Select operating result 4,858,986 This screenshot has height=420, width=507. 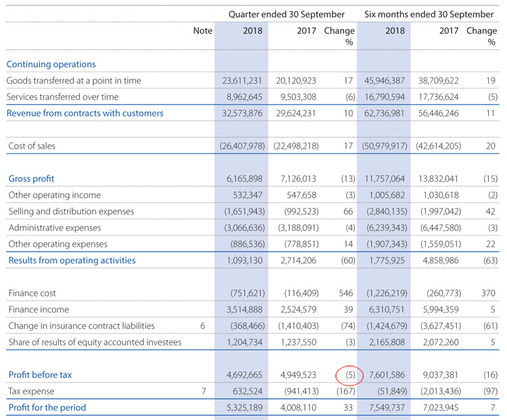(x=441, y=261)
